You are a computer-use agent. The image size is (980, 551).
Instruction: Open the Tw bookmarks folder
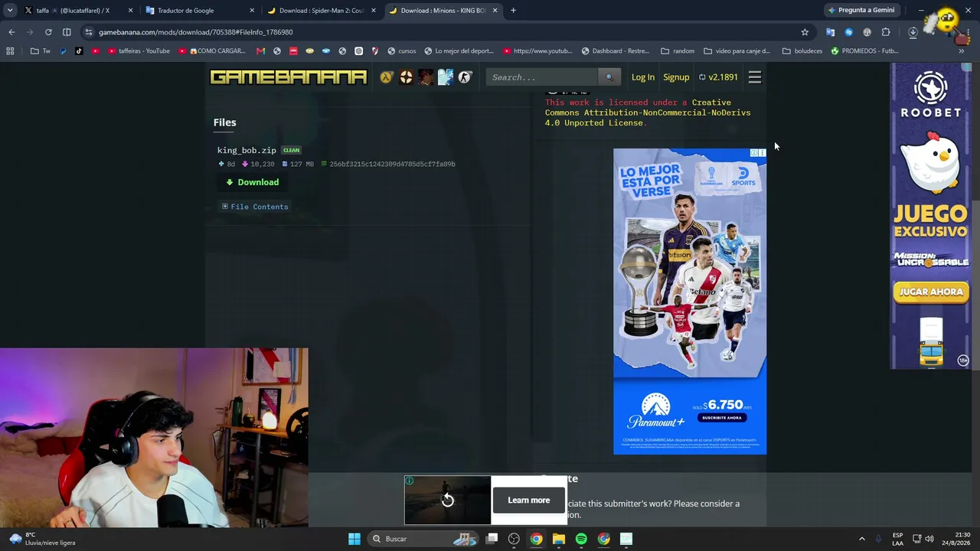[x=41, y=51]
